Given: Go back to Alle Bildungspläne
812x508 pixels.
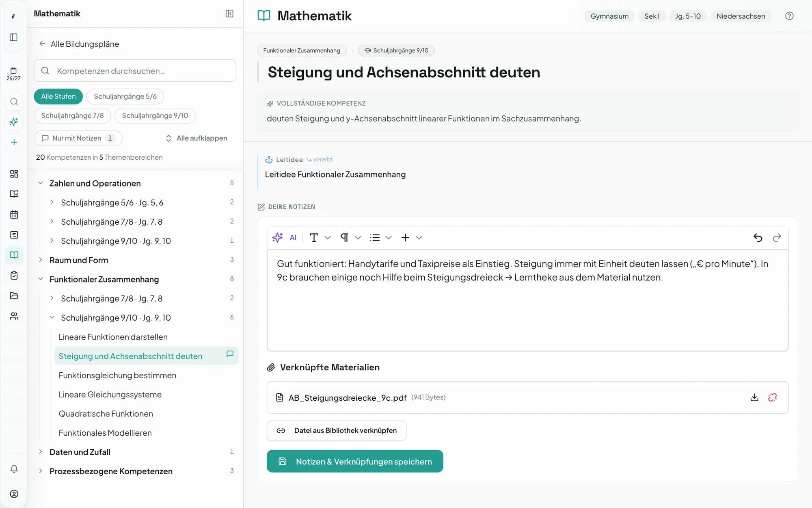Looking at the screenshot, I should point(79,44).
